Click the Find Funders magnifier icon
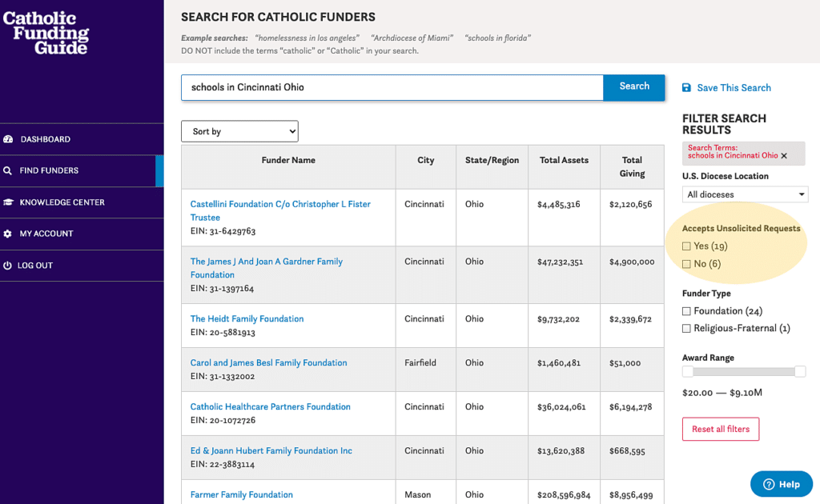The height and width of the screenshot is (504, 820). (7, 170)
